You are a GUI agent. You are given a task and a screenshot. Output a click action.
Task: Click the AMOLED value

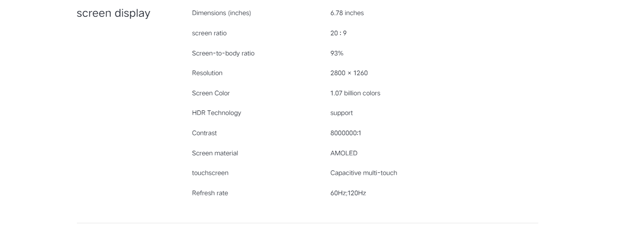click(x=344, y=153)
